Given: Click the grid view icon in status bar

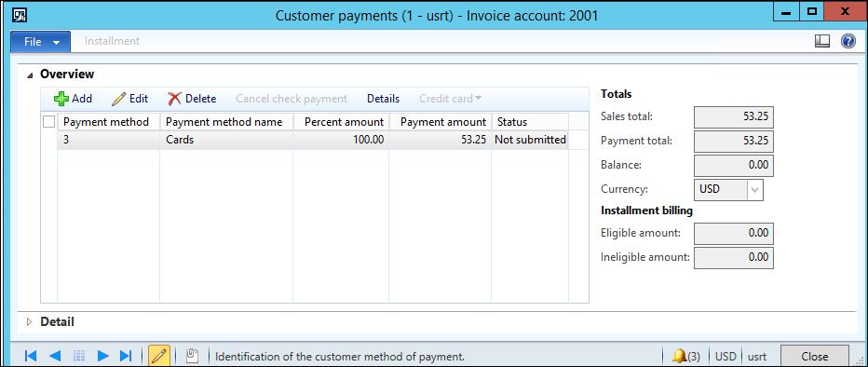Looking at the screenshot, I should 78,356.
